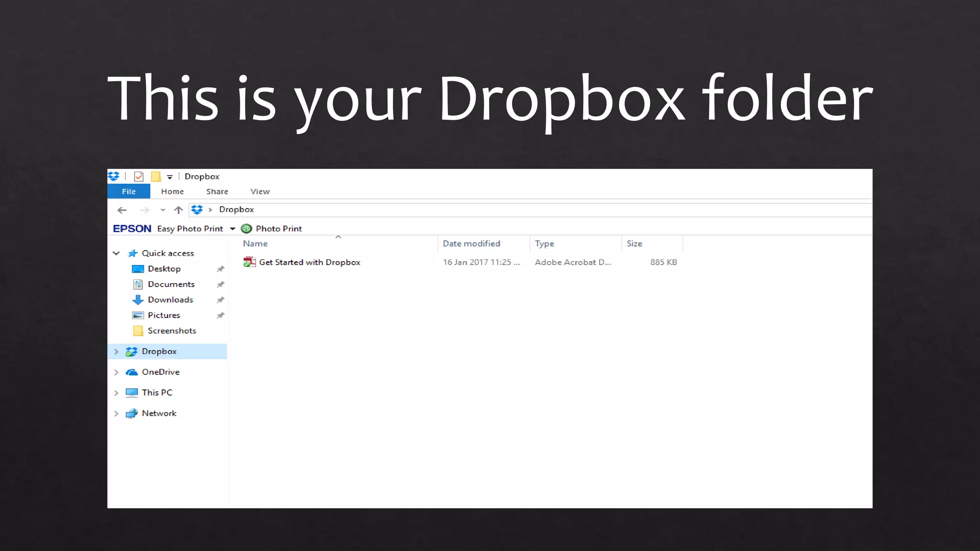Click the Documents folder icon

click(x=138, y=284)
